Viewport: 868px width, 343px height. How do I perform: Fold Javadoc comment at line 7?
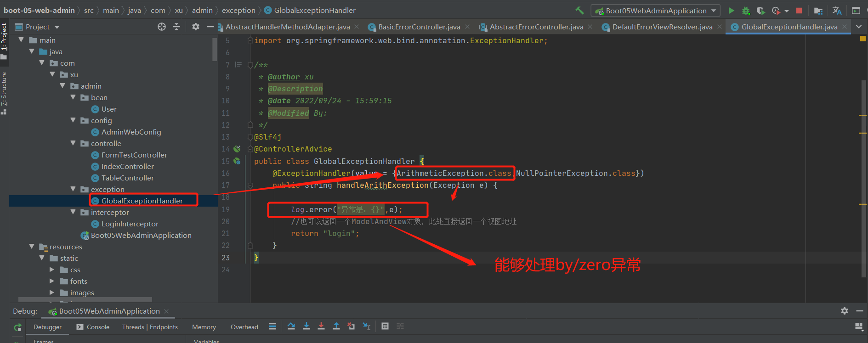click(x=250, y=65)
